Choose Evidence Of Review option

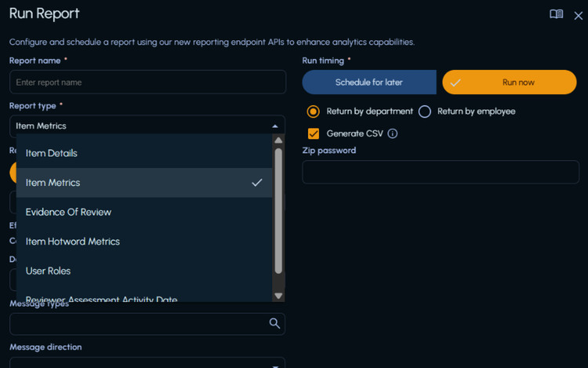pyautogui.click(x=144, y=212)
